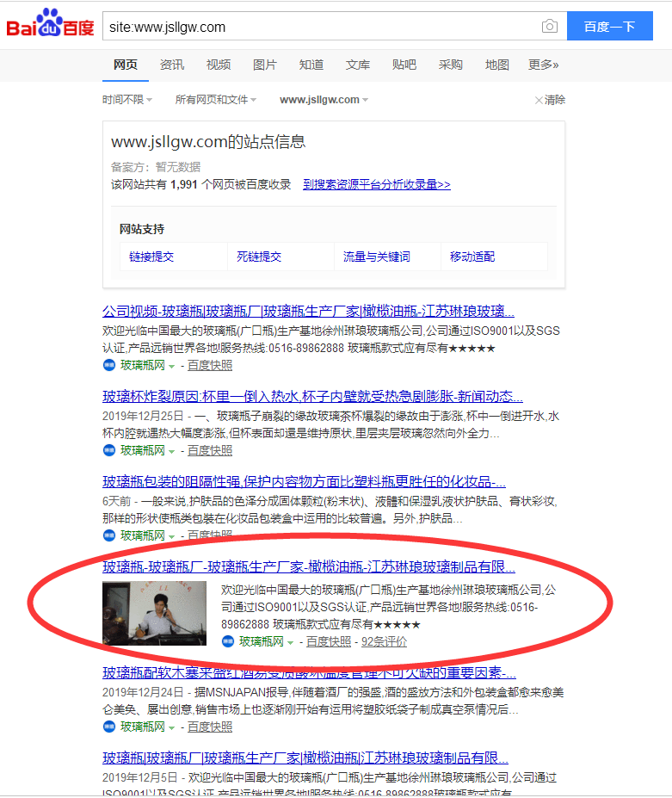The height and width of the screenshot is (798, 672).
Task: Open the 图片 tab
Action: click(x=265, y=65)
